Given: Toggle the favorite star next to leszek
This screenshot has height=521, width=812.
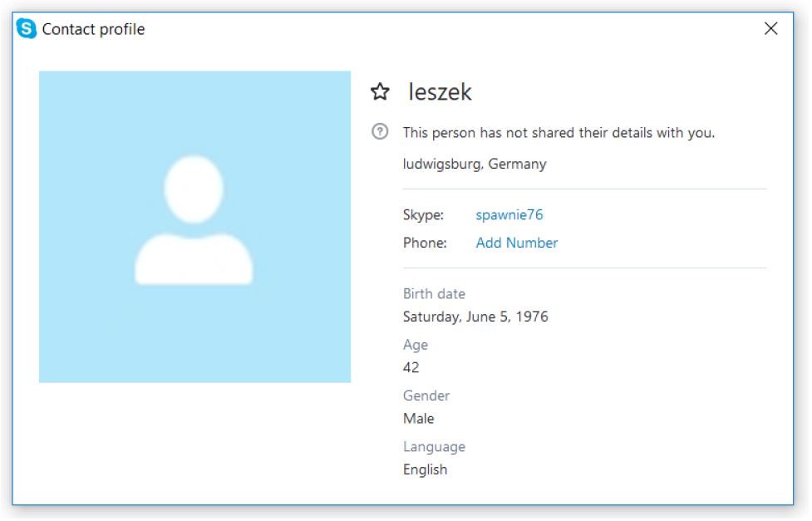Looking at the screenshot, I should pyautogui.click(x=380, y=92).
